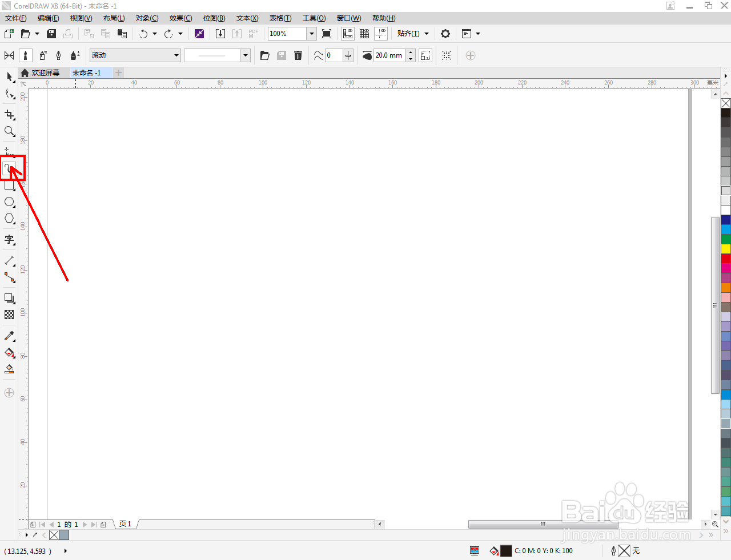731x560 pixels.
Task: Expand the Redo history dropdown arrow
Action: 180,34
